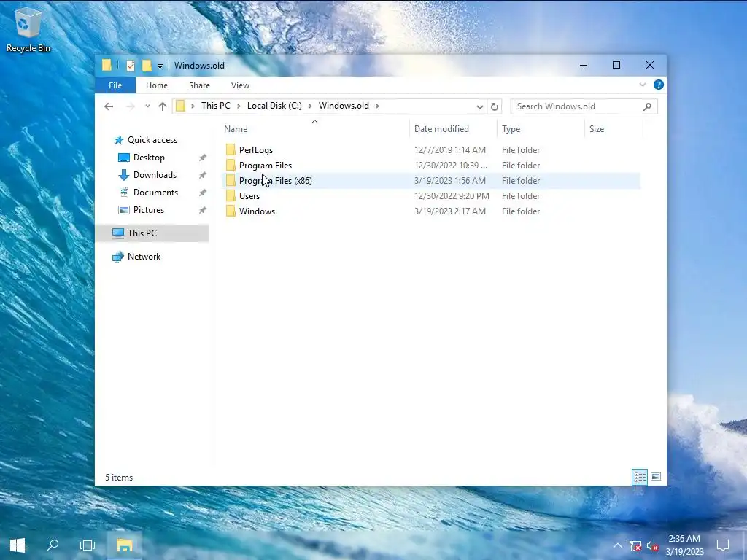
Task: Click the pin icon beside Downloads
Action: tap(203, 175)
